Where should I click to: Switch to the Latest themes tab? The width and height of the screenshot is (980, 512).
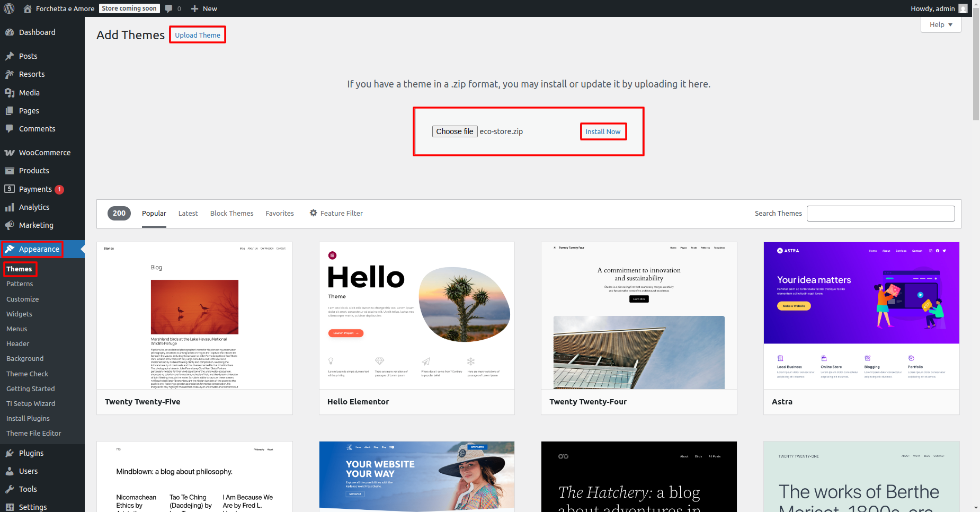[188, 213]
